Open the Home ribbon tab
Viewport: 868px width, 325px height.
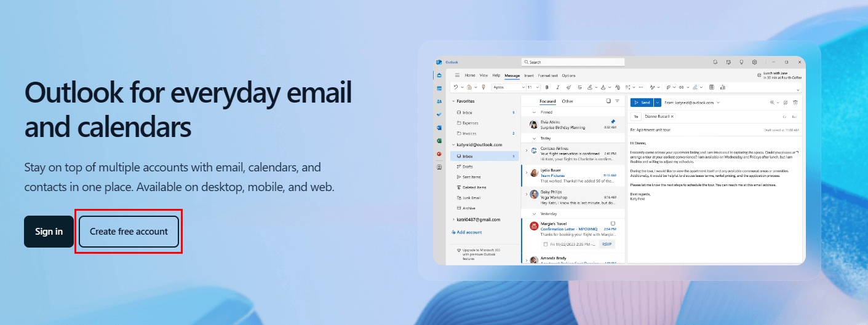(470, 75)
